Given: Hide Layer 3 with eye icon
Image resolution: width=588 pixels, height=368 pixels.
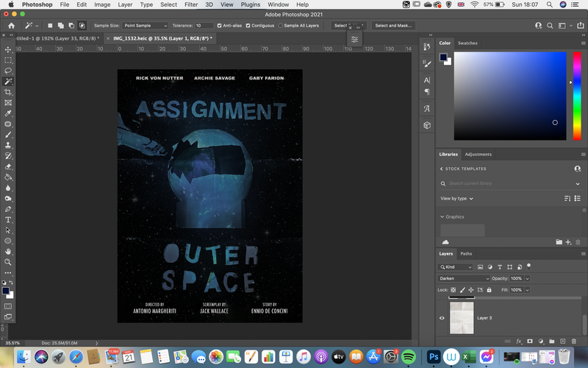Looking at the screenshot, I should click(442, 318).
